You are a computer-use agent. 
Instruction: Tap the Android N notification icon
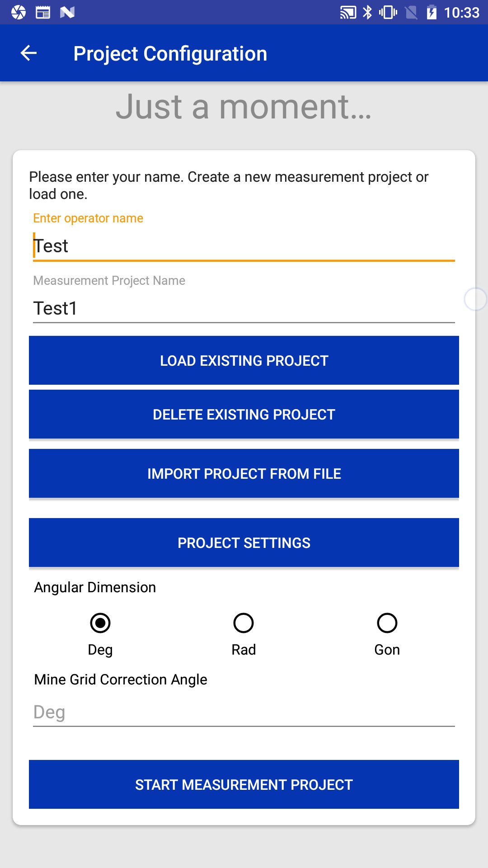[67, 12]
